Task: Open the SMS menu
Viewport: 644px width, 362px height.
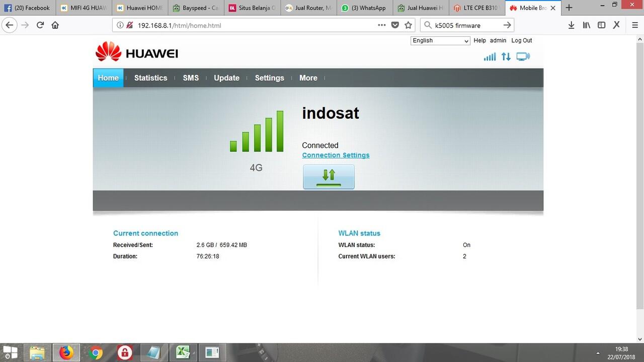Action: coord(191,78)
